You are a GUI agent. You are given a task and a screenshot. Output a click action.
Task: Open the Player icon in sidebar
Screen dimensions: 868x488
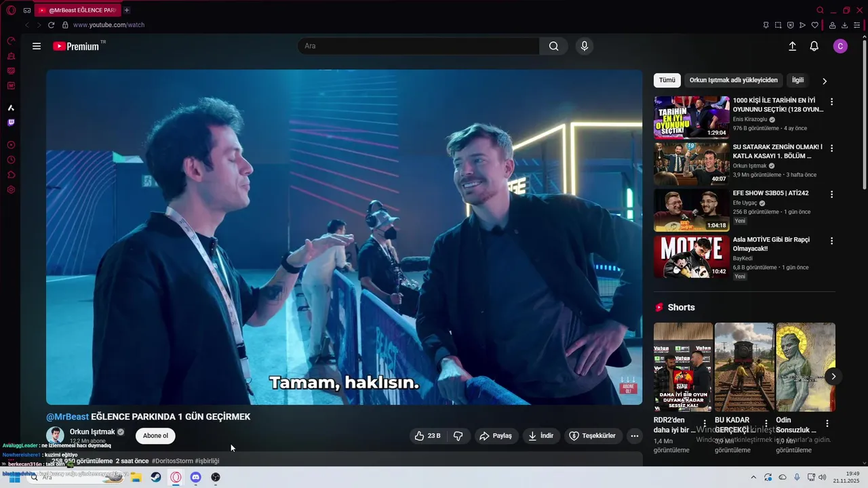pyautogui.click(x=11, y=145)
